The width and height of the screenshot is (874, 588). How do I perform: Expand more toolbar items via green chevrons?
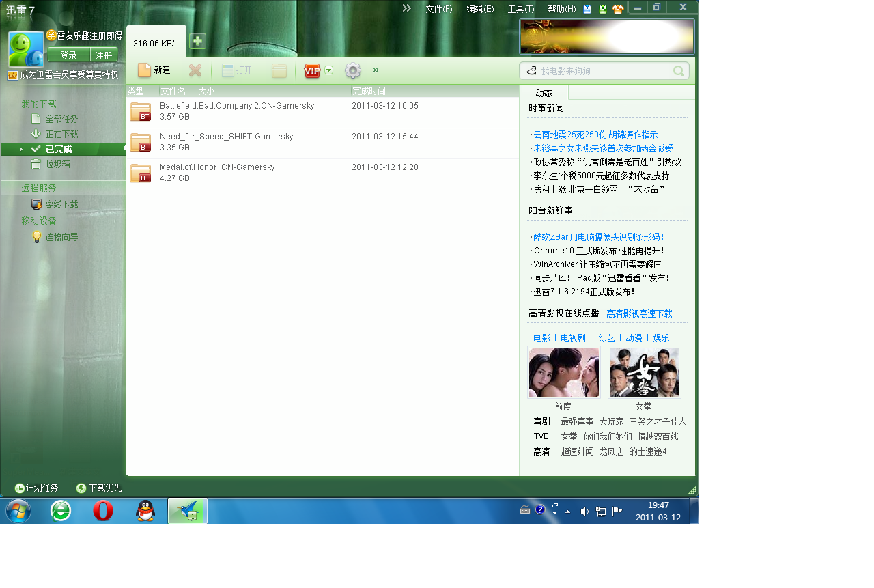tap(376, 70)
